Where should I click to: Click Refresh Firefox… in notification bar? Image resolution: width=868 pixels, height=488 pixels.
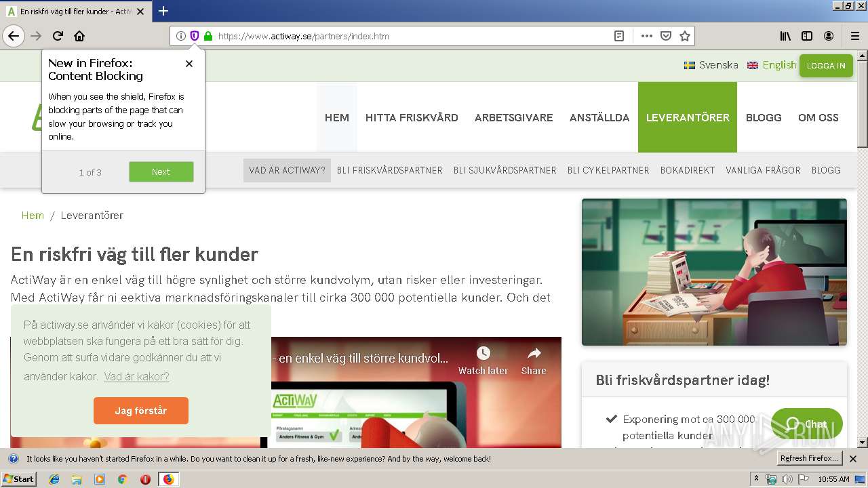[810, 459]
